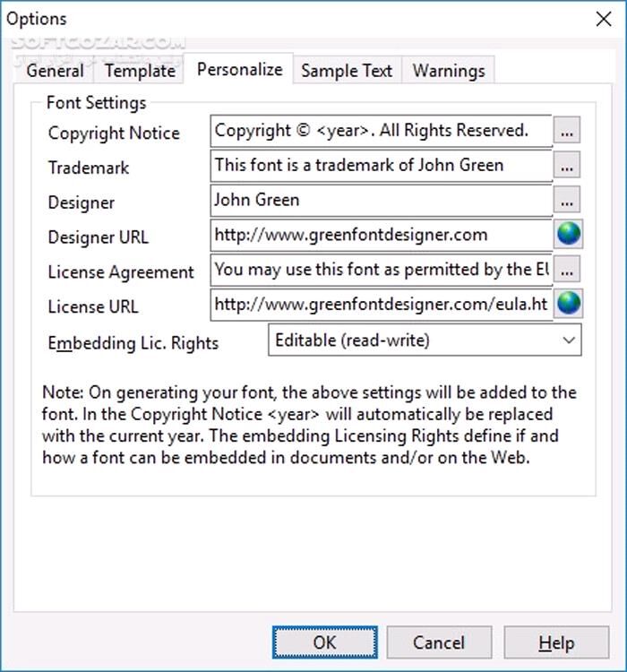
Task: Cancel the Options dialog
Action: click(439, 642)
